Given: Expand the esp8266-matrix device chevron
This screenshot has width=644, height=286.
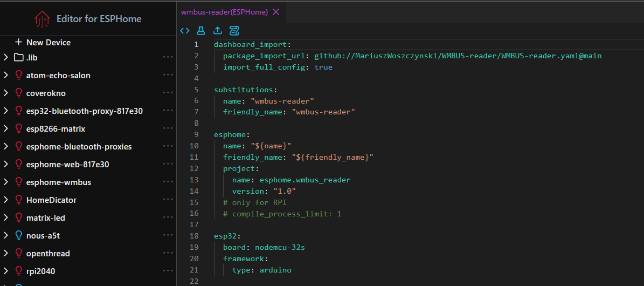Looking at the screenshot, I should (x=6, y=129).
